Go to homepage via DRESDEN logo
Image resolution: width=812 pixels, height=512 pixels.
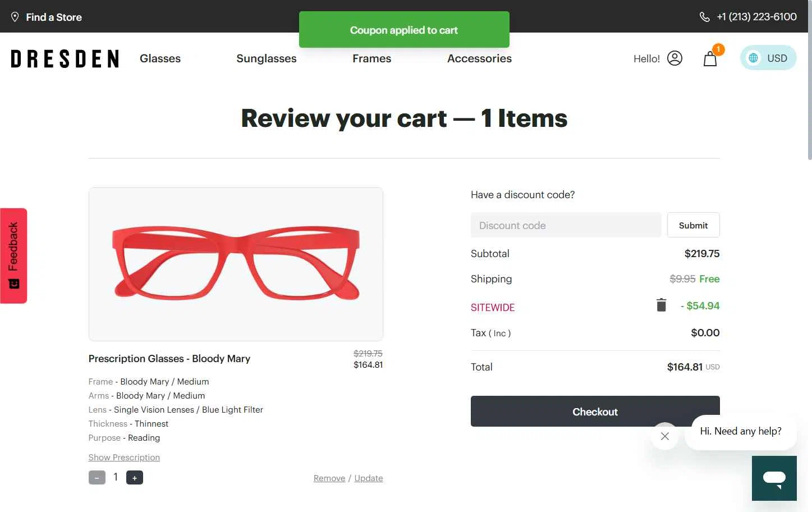point(65,58)
